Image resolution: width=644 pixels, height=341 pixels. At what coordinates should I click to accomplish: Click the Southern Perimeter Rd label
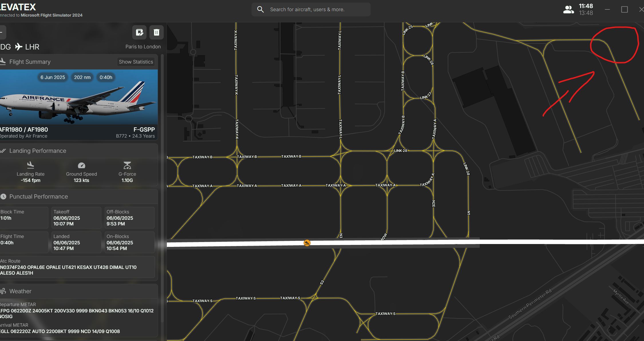pyautogui.click(x=530, y=304)
